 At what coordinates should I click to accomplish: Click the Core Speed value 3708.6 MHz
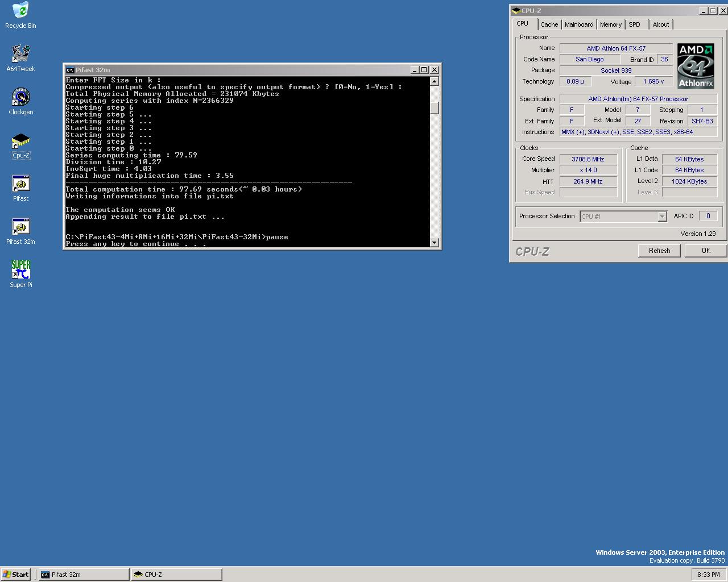click(588, 159)
